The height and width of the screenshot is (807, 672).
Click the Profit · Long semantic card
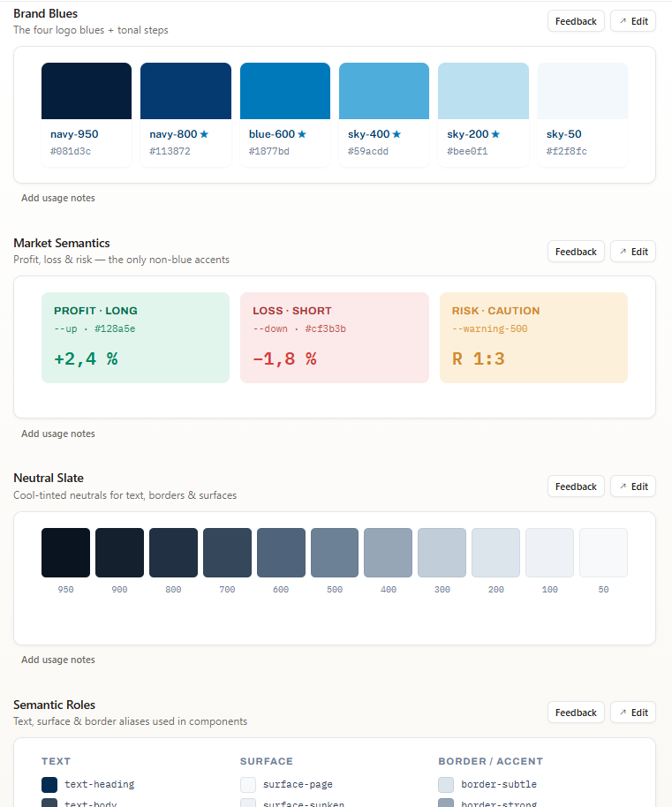[135, 337]
